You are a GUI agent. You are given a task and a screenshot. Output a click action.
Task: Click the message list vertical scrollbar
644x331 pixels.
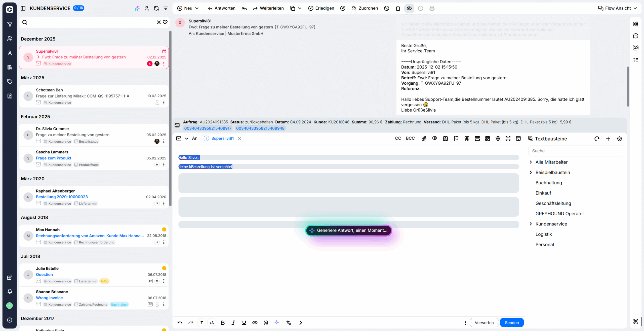pyautogui.click(x=170, y=118)
